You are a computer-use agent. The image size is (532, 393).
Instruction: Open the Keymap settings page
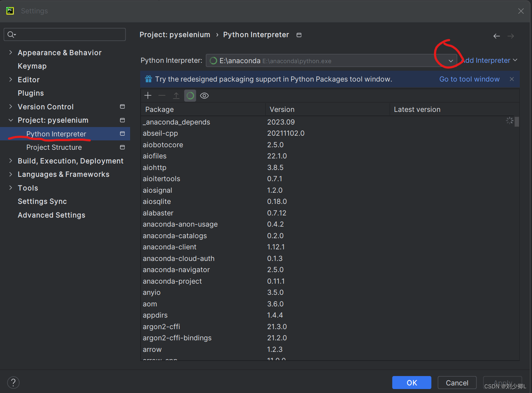click(32, 66)
